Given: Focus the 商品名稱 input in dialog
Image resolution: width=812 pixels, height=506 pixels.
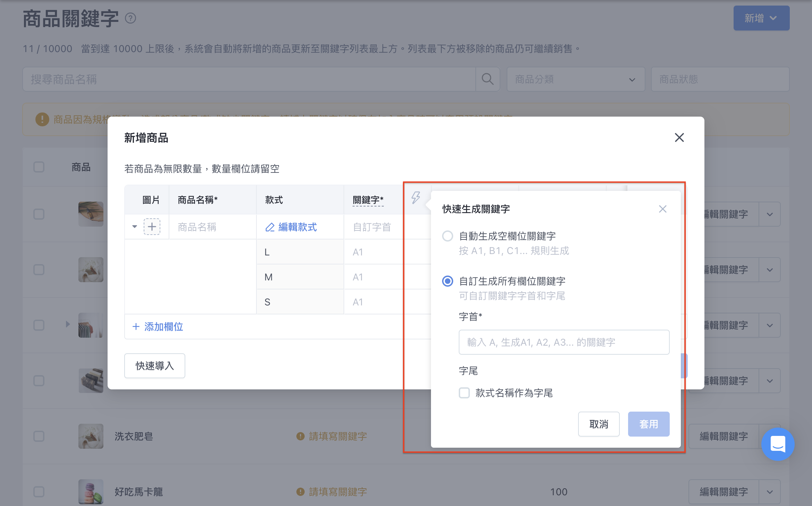Looking at the screenshot, I should point(213,227).
